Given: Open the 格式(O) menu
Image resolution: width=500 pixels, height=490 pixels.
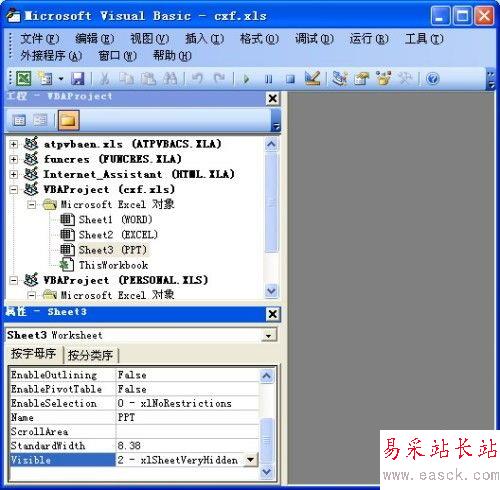Looking at the screenshot, I should [x=259, y=39].
